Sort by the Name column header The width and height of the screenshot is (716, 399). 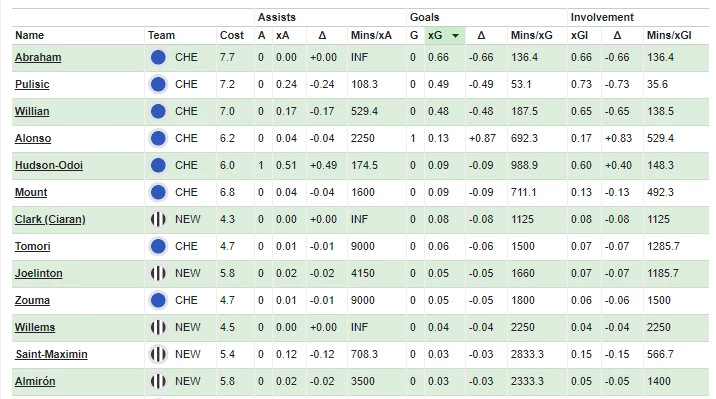29,35
